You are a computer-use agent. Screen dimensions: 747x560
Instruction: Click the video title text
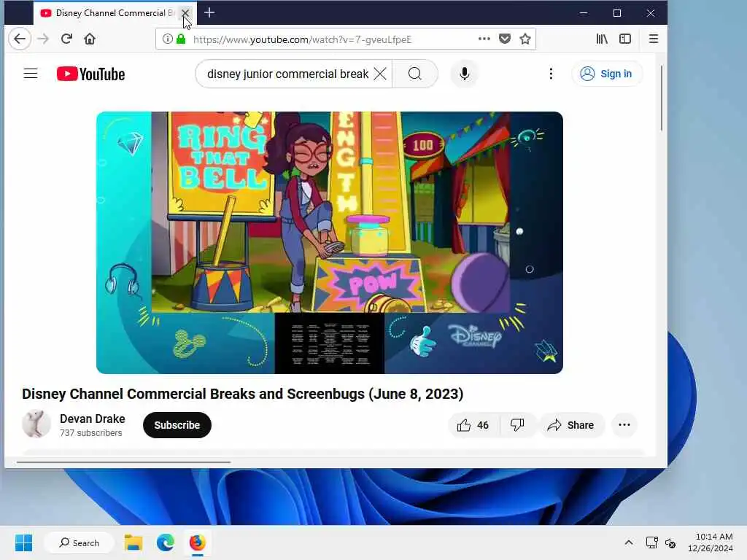click(x=242, y=394)
